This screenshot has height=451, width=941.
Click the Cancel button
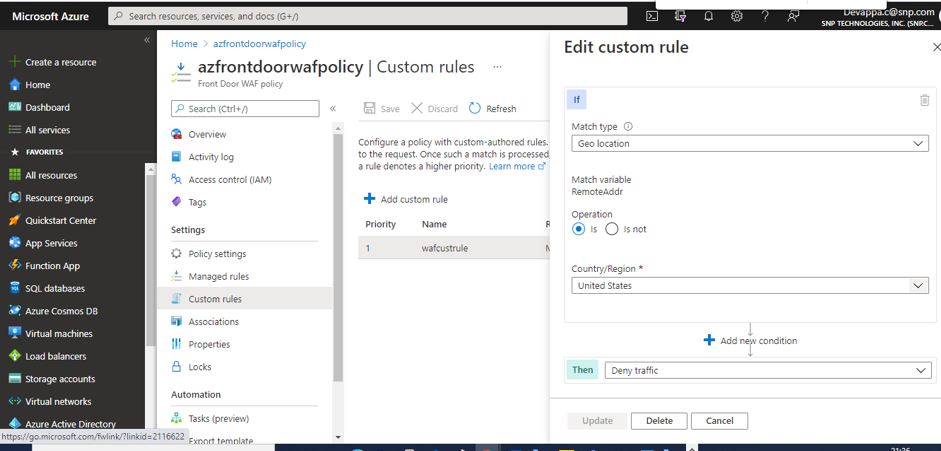pyautogui.click(x=720, y=420)
